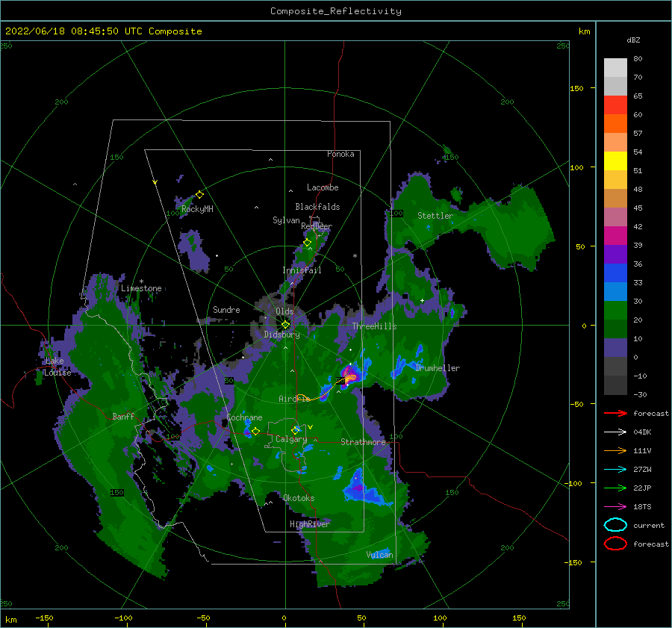Click the magenta 18TS arrow legend icon
672x628 pixels.
pyautogui.click(x=615, y=507)
